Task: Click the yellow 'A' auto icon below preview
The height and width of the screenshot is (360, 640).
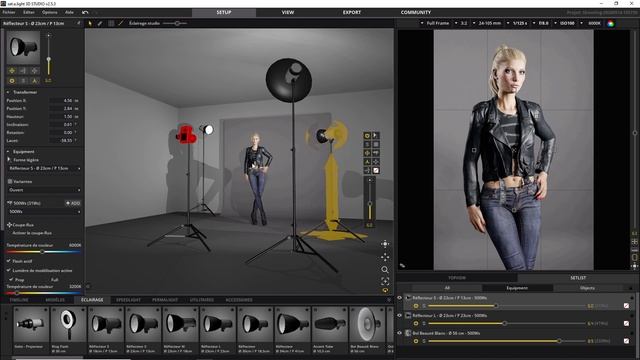Action: (x=35, y=81)
